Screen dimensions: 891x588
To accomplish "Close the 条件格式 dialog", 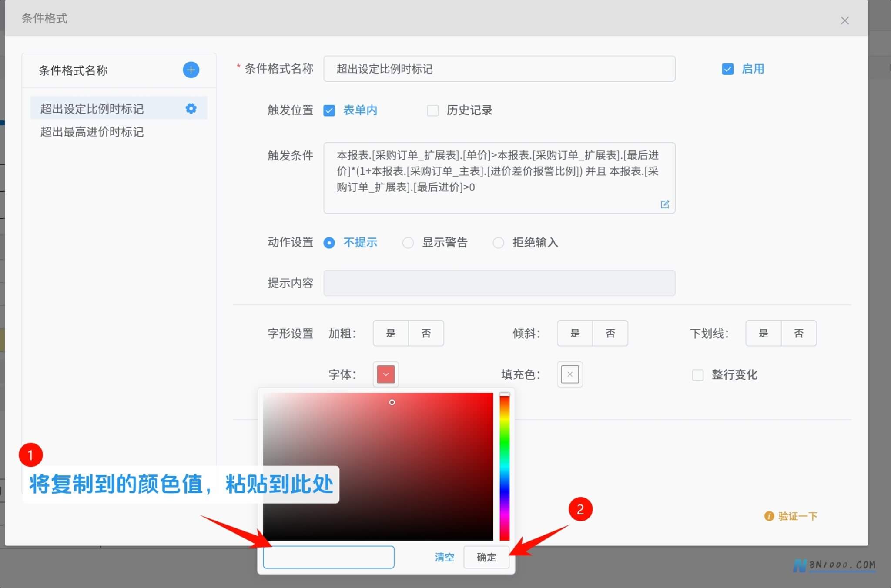I will (x=844, y=20).
